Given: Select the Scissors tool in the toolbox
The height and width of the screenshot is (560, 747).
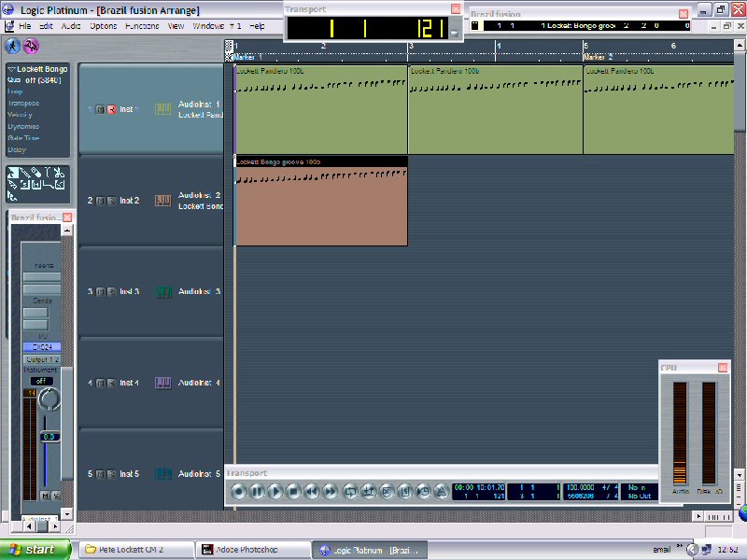Looking at the screenshot, I should pyautogui.click(x=58, y=173).
